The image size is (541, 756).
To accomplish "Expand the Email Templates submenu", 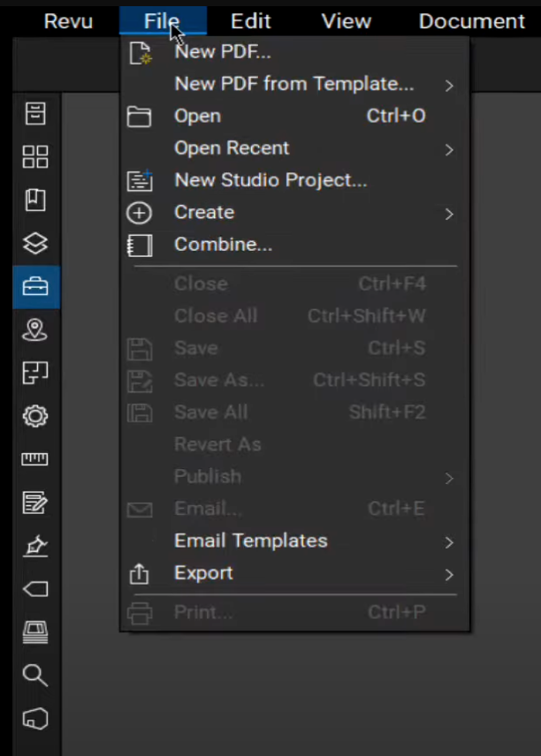I will click(447, 541).
